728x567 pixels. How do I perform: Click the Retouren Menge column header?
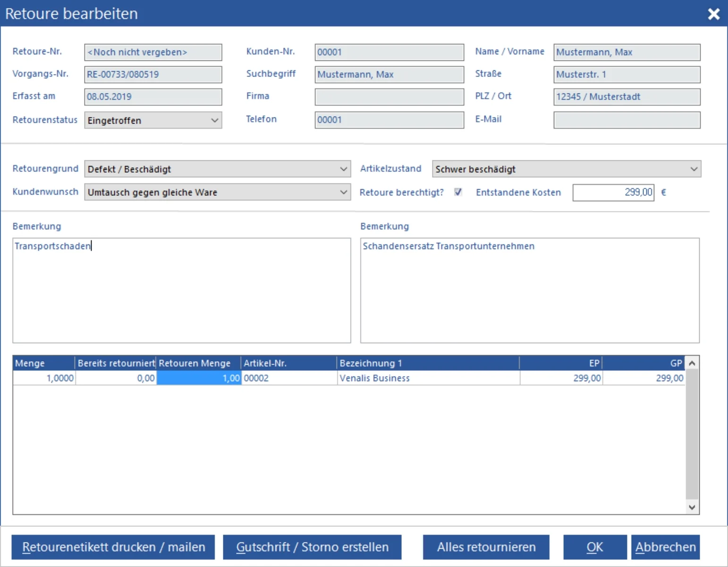199,363
